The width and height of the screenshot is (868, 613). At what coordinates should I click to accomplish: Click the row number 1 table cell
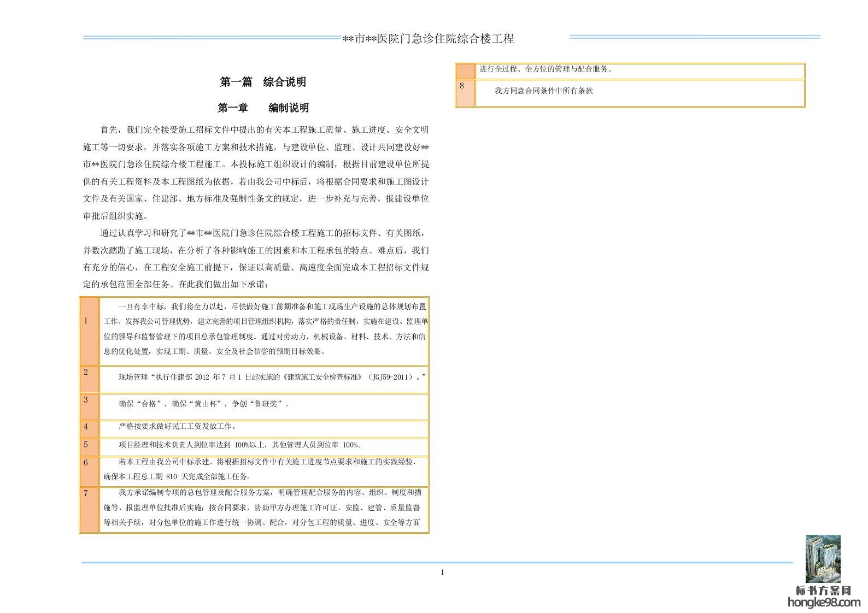(x=89, y=331)
